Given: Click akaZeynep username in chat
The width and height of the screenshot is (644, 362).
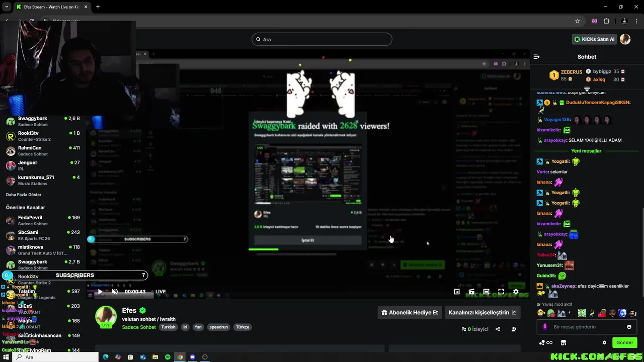Looking at the screenshot, I should pos(564,286).
